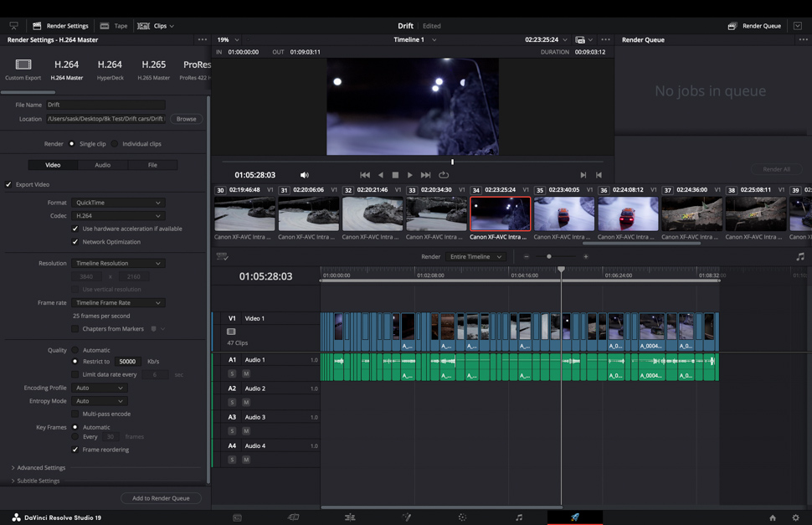Image resolution: width=812 pixels, height=525 pixels.
Task: Open the Fusion page icon
Action: pyautogui.click(x=407, y=517)
